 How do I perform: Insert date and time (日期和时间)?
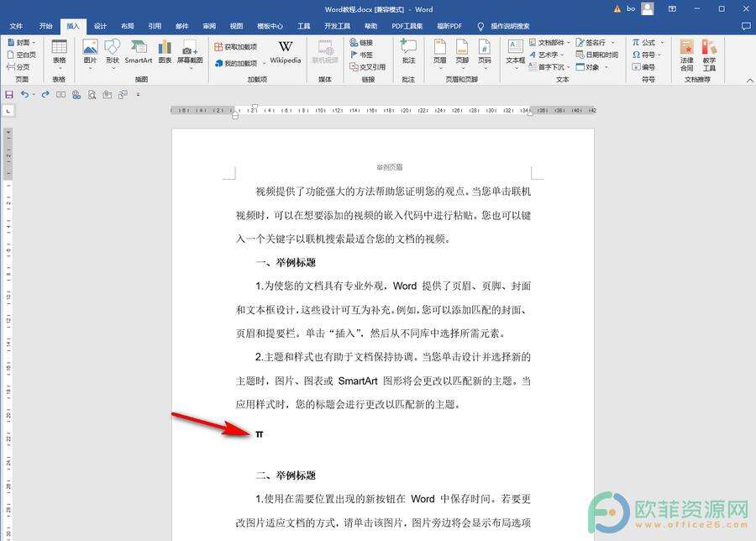[x=597, y=55]
